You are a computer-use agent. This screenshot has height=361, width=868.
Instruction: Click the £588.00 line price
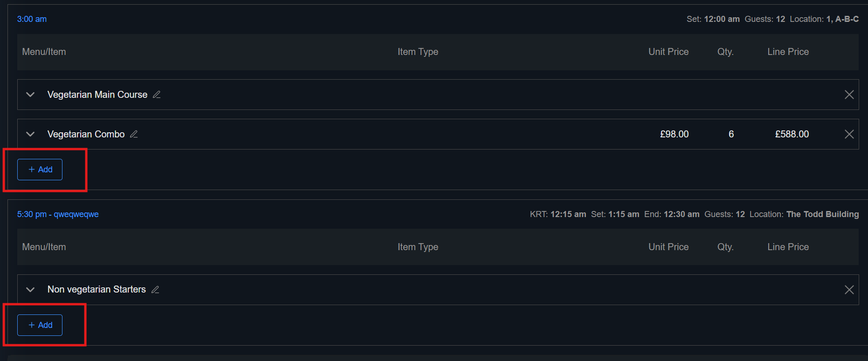[x=792, y=134]
